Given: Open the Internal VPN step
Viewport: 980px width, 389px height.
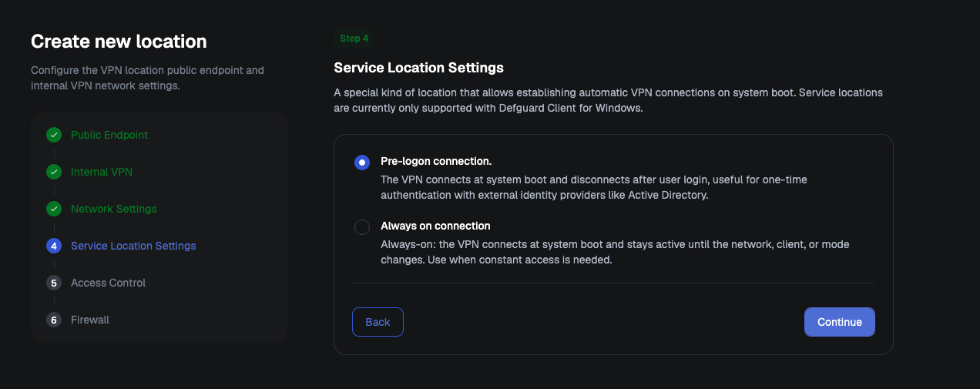Looking at the screenshot, I should point(102,172).
